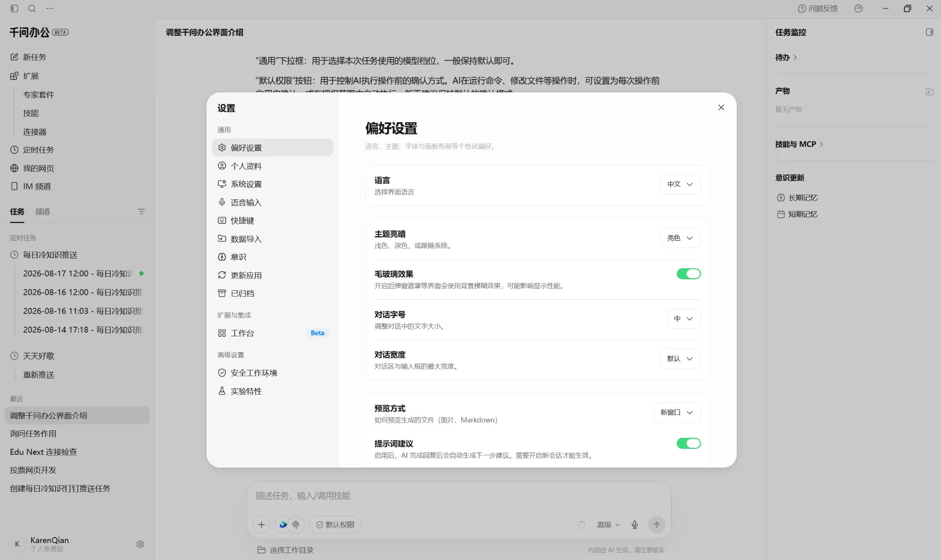941x560 pixels.
Task: Open 连接器 under 扩展
Action: 35,132
